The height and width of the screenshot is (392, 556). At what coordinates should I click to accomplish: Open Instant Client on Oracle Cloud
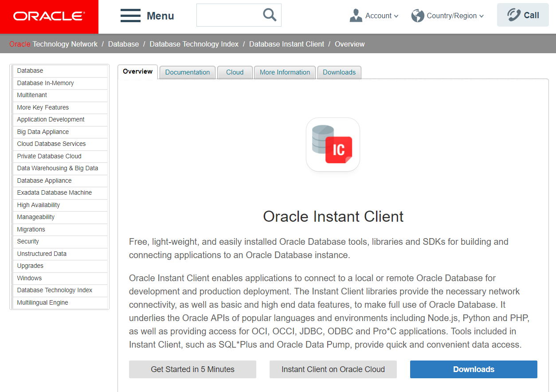click(333, 369)
